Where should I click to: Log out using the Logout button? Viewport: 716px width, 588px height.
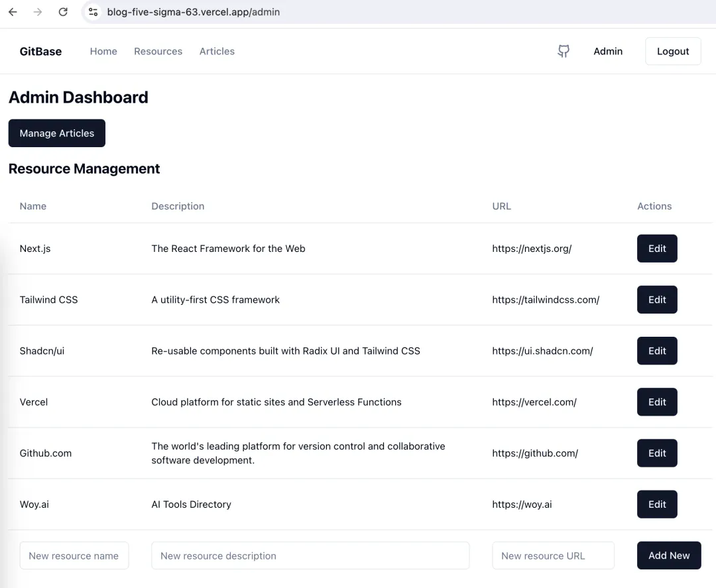coord(673,51)
